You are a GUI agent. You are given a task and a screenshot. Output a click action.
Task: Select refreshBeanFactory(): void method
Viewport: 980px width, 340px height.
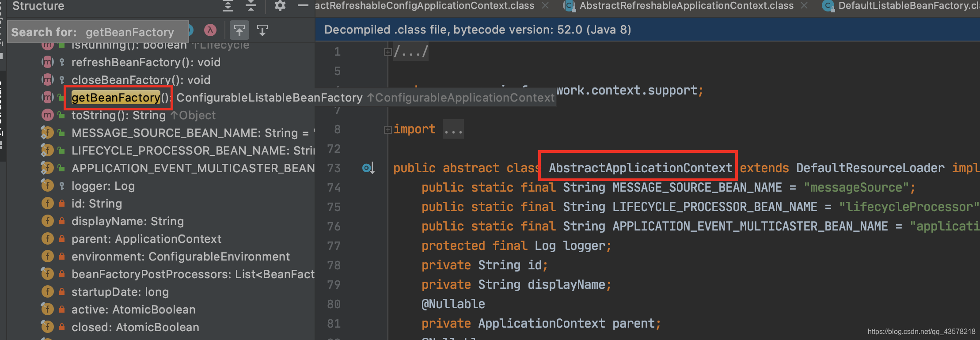coord(146,62)
